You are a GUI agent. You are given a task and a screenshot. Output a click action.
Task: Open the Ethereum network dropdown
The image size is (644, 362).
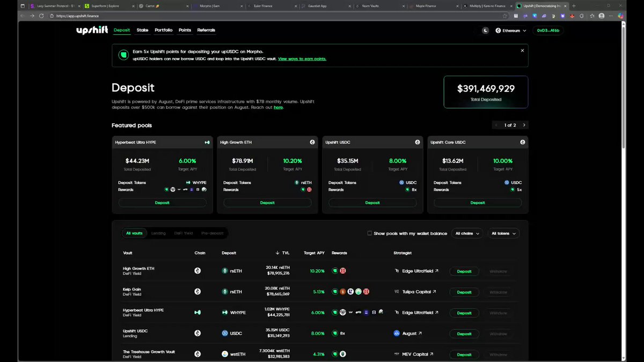511,31
